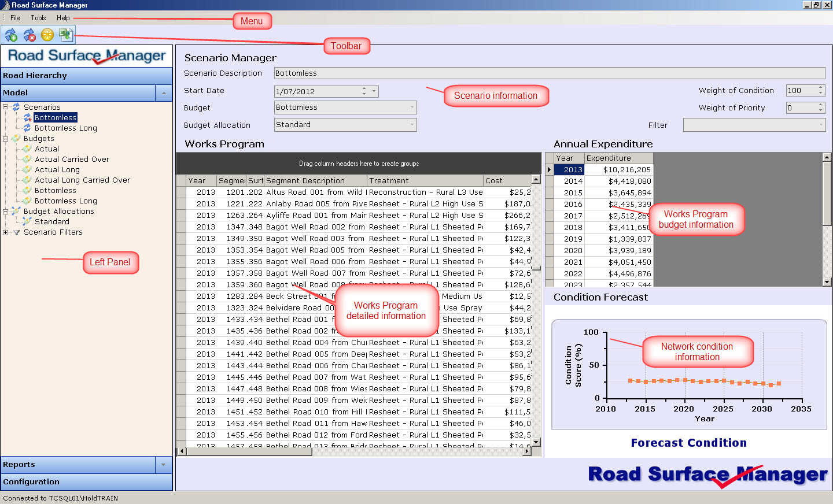Collapse the Budgets tree node

(x=6, y=138)
